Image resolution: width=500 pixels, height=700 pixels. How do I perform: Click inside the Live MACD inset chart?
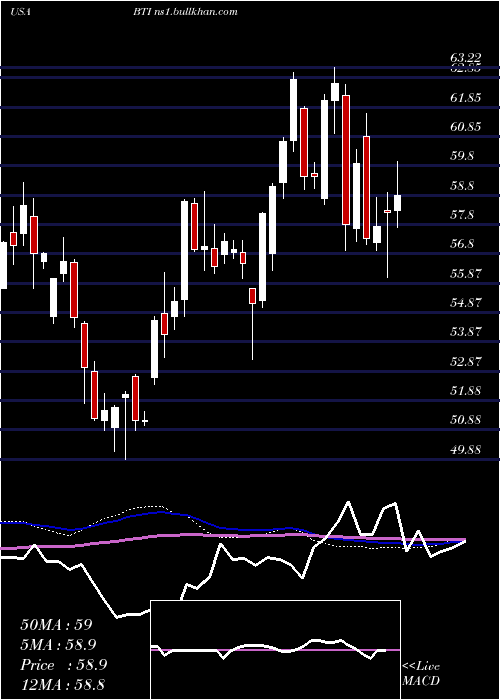click(275, 650)
